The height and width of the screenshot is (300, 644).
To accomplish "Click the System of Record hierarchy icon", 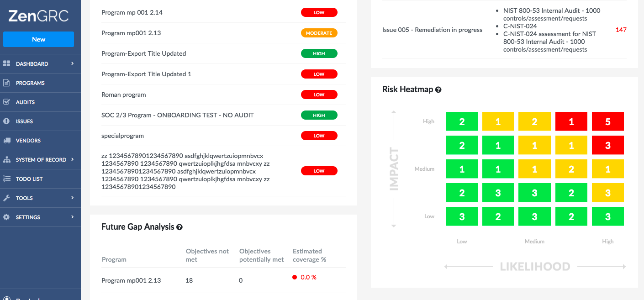I will point(6,160).
